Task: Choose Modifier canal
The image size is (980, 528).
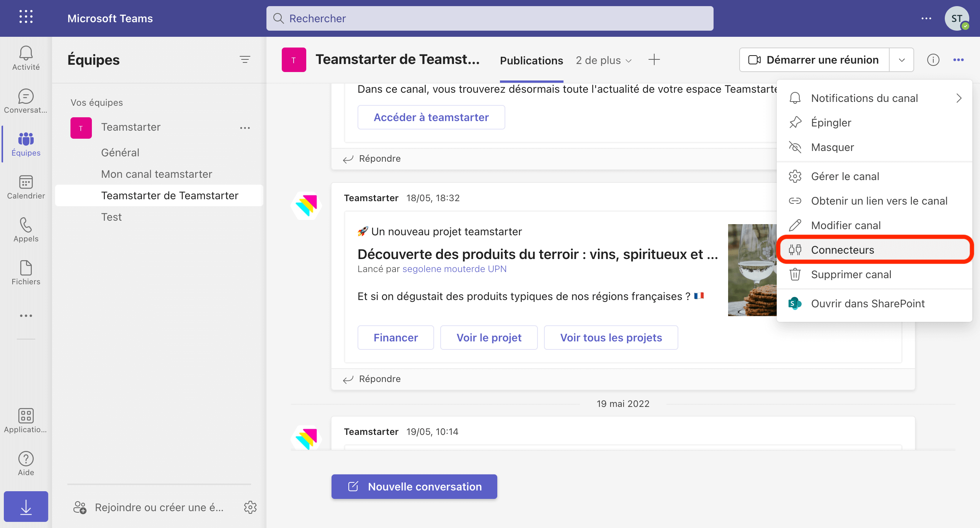Action: coord(875,225)
